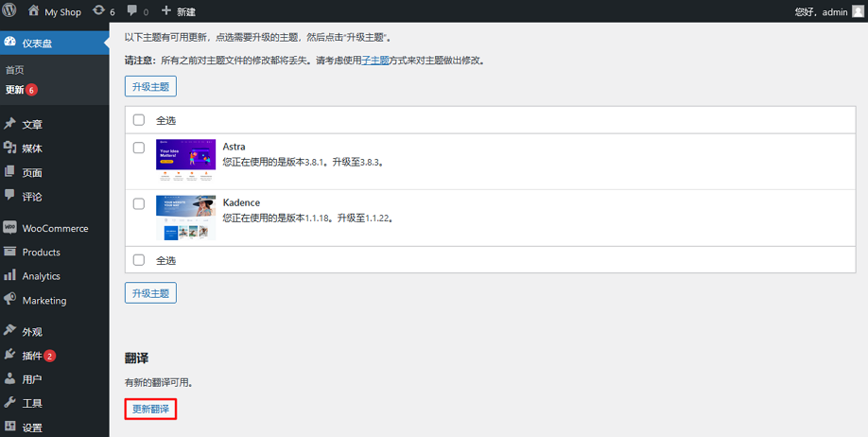This screenshot has width=868, height=437.
Task: Open the 文章 menu label
Action: pos(32,125)
